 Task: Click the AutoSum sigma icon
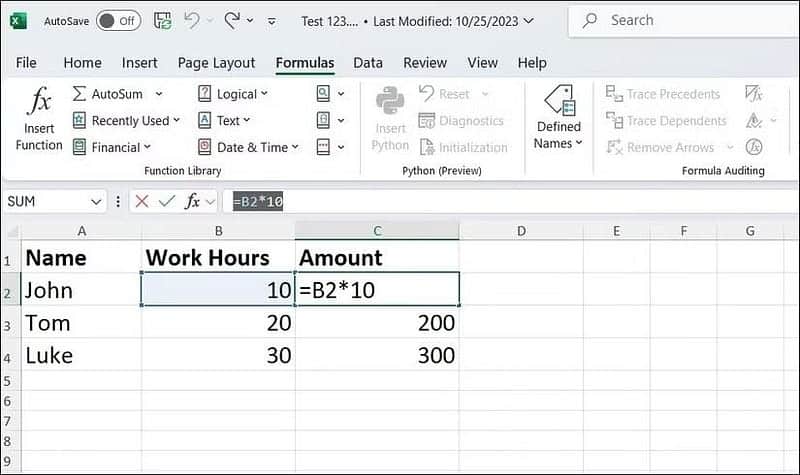click(x=79, y=94)
